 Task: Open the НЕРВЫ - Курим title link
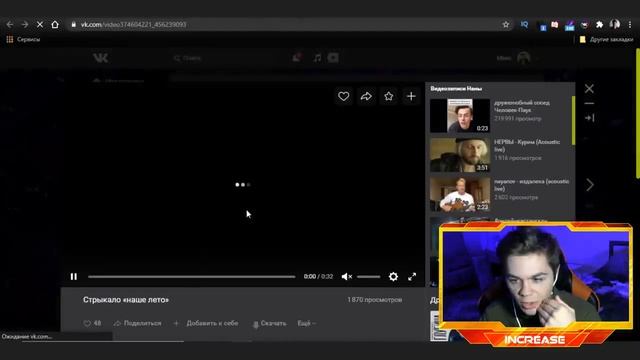tap(527, 146)
